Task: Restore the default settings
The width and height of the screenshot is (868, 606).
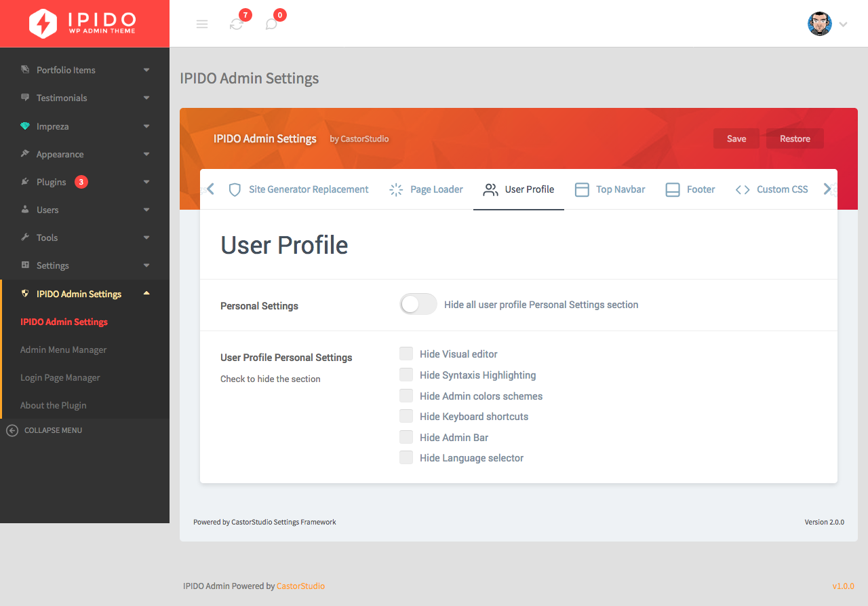Action: point(795,138)
